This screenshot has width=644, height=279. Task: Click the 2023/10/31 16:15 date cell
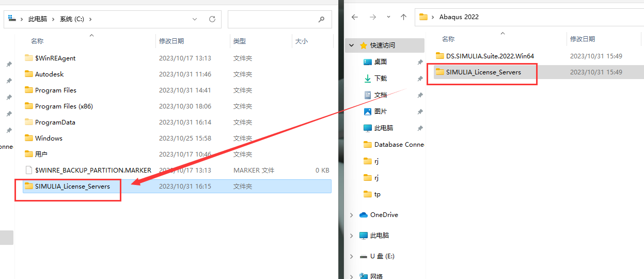[x=185, y=186]
